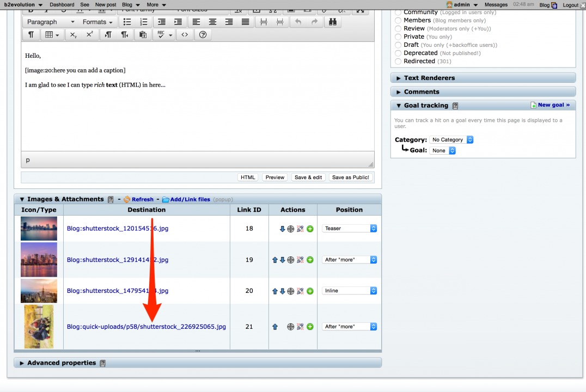Toggle show blocks pilcrow icon
This screenshot has height=392, width=586.
[31, 35]
